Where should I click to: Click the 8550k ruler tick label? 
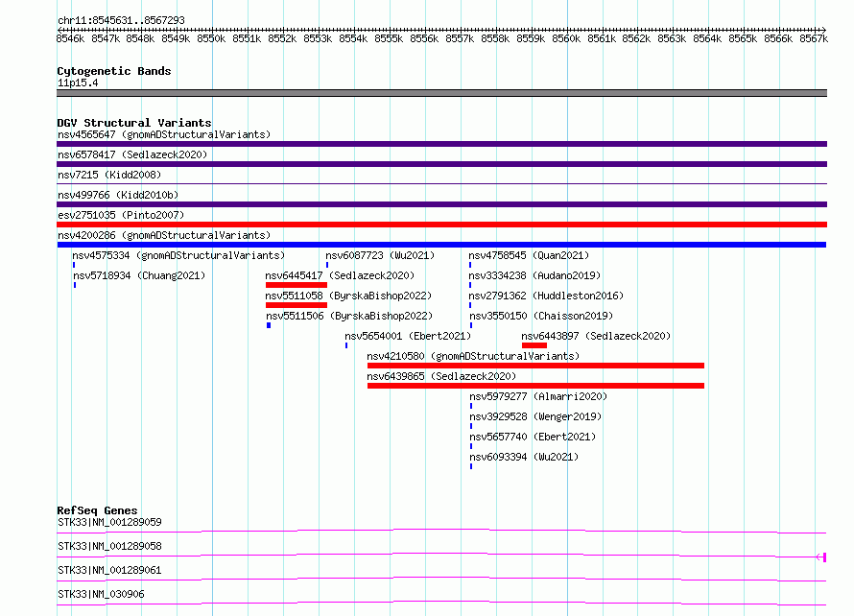click(x=211, y=38)
